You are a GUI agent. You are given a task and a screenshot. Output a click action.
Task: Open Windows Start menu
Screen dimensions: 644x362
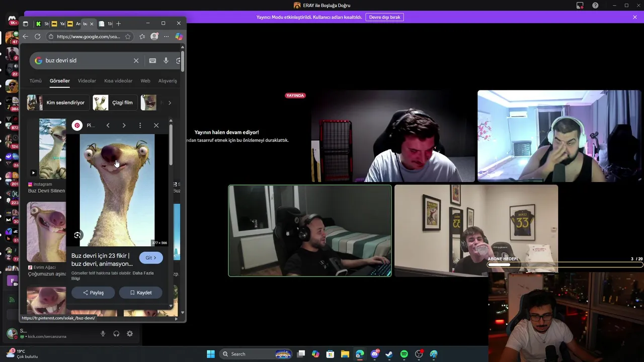click(211, 354)
